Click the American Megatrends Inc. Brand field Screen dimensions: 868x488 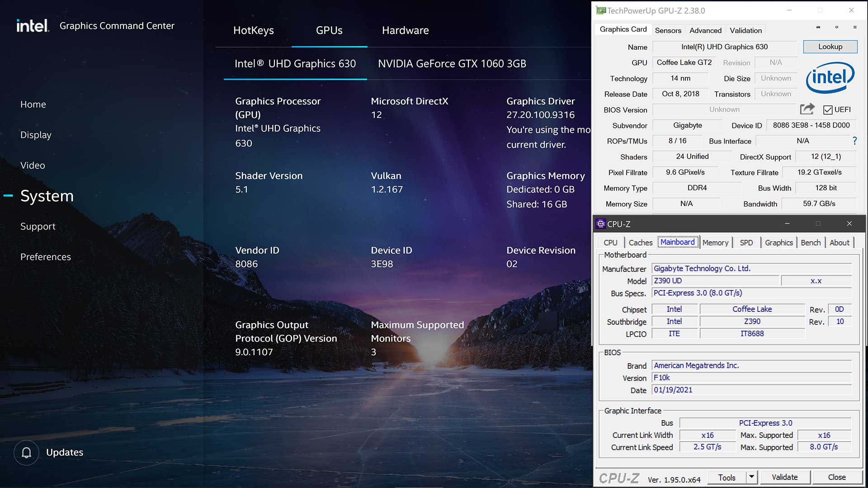(751, 366)
